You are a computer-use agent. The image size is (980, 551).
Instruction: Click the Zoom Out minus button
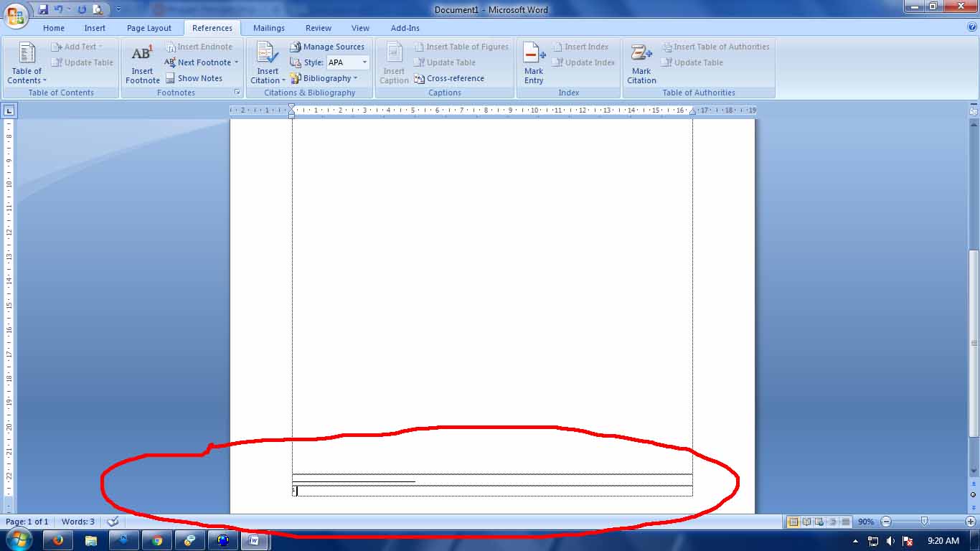887,522
